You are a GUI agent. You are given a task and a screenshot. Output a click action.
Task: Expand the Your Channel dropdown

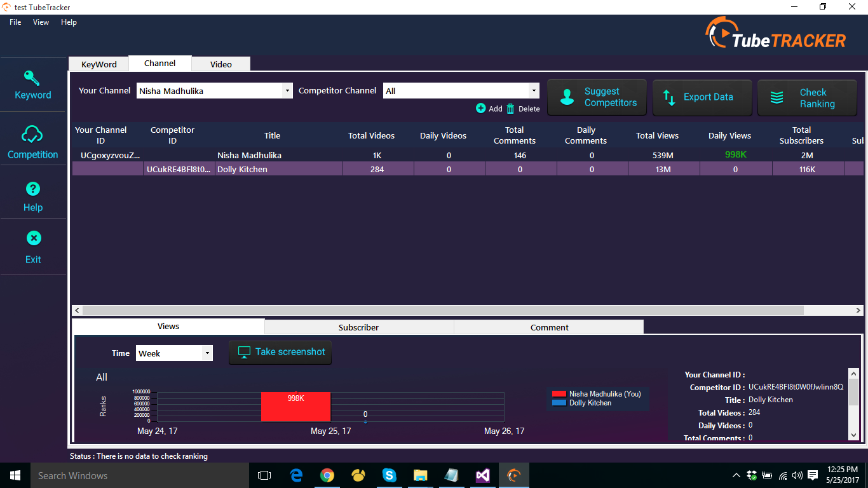click(x=287, y=91)
